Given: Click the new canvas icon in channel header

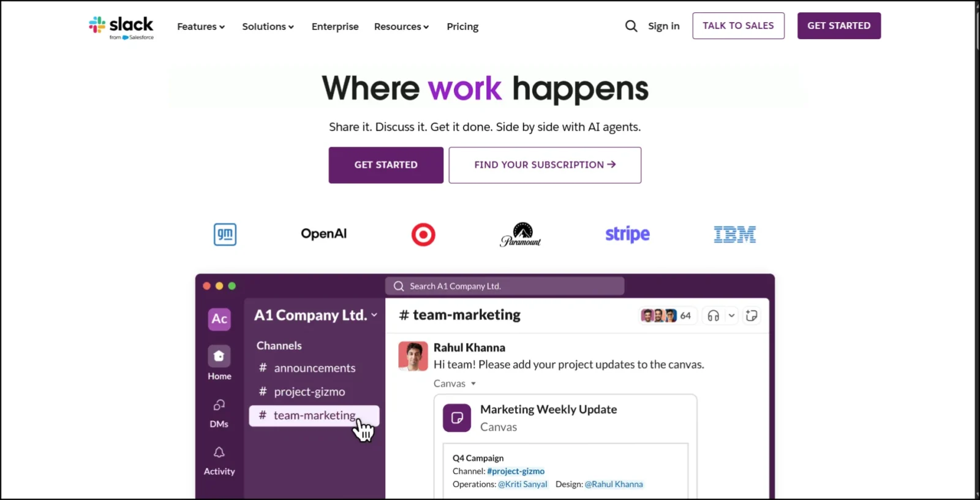Looking at the screenshot, I should coord(752,315).
